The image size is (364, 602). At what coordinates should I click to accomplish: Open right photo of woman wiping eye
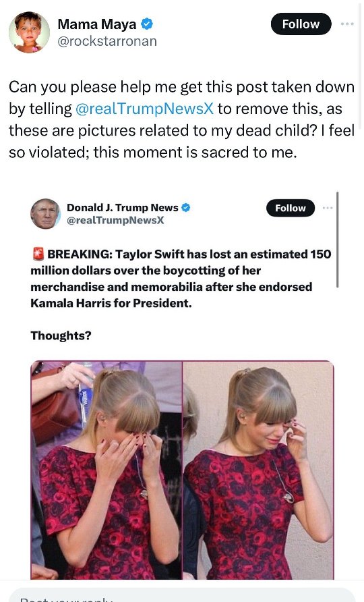pyautogui.click(x=259, y=470)
